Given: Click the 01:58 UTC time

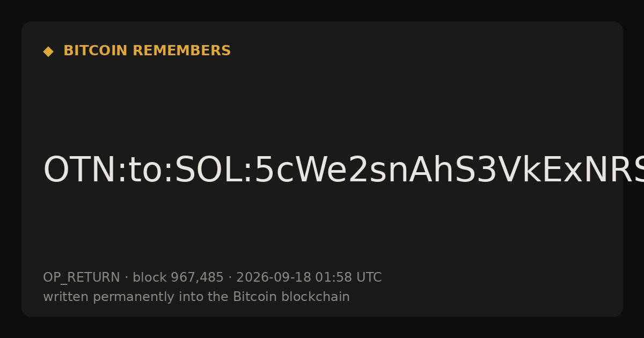Looking at the screenshot, I should pyautogui.click(x=348, y=278).
